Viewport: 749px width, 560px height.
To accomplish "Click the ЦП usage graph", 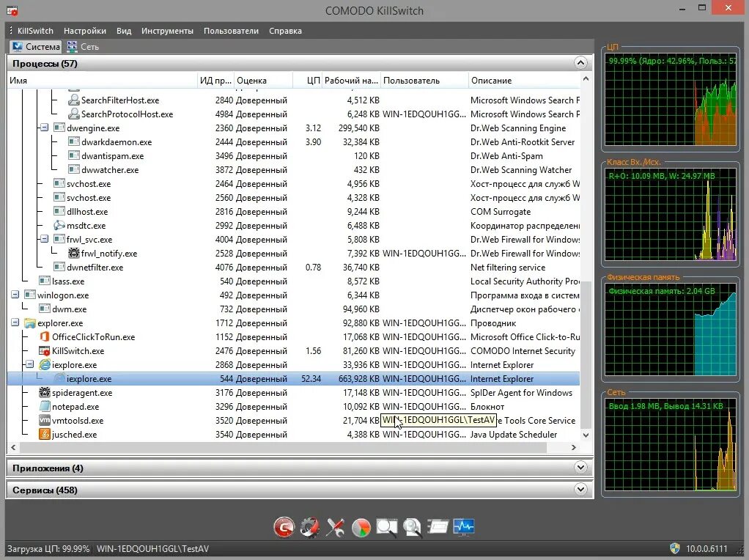I will pos(671,100).
